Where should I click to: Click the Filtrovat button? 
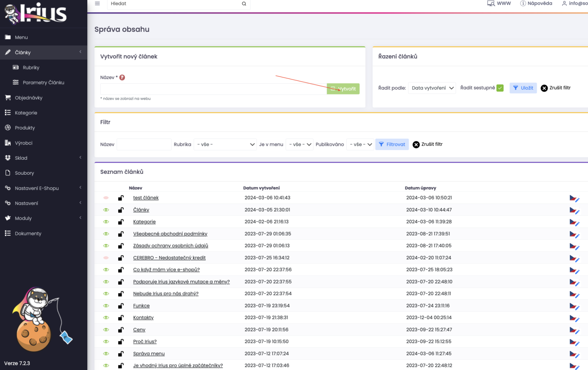[x=392, y=145]
